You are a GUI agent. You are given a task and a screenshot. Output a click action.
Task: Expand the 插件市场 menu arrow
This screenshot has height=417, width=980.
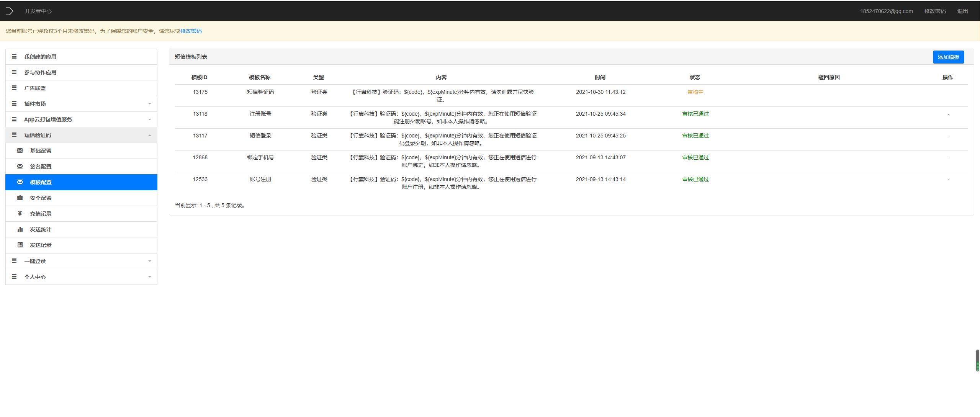(150, 104)
